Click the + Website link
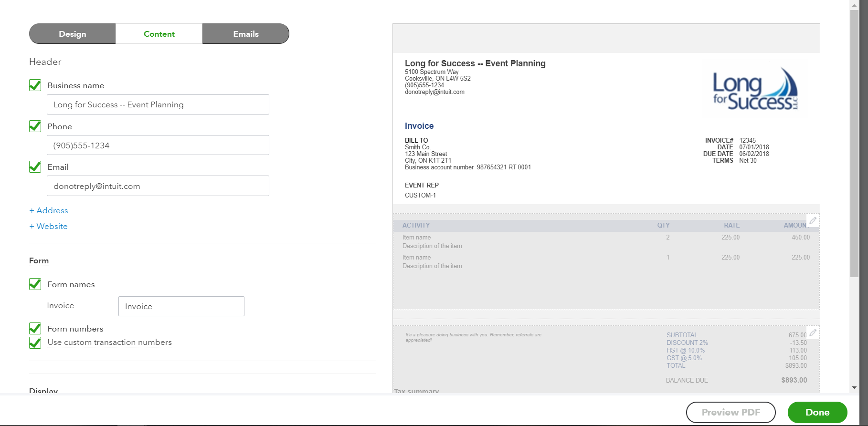868x426 pixels. pos(48,226)
